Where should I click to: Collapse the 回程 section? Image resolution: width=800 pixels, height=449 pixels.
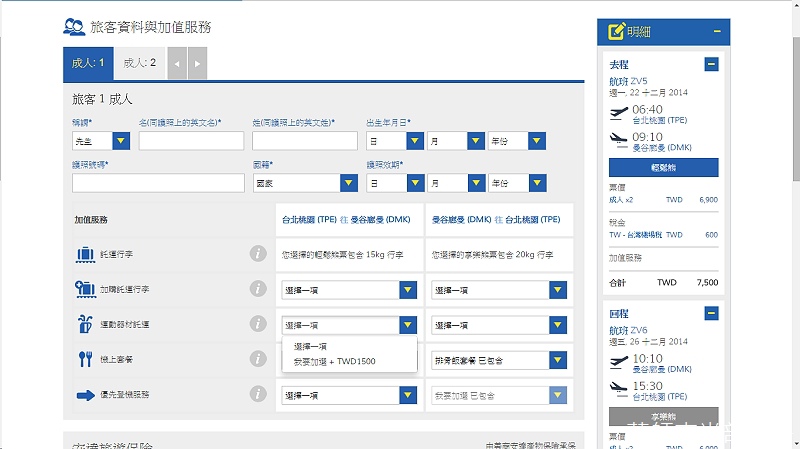[711, 313]
